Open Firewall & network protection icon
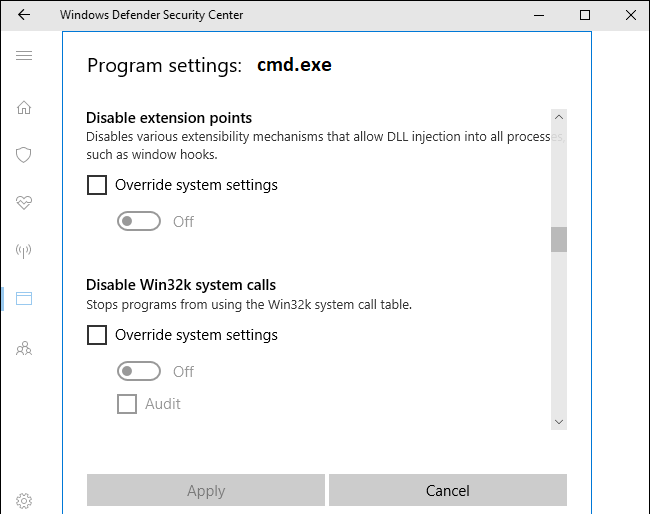Image resolution: width=652 pixels, height=514 pixels. pyautogui.click(x=24, y=250)
